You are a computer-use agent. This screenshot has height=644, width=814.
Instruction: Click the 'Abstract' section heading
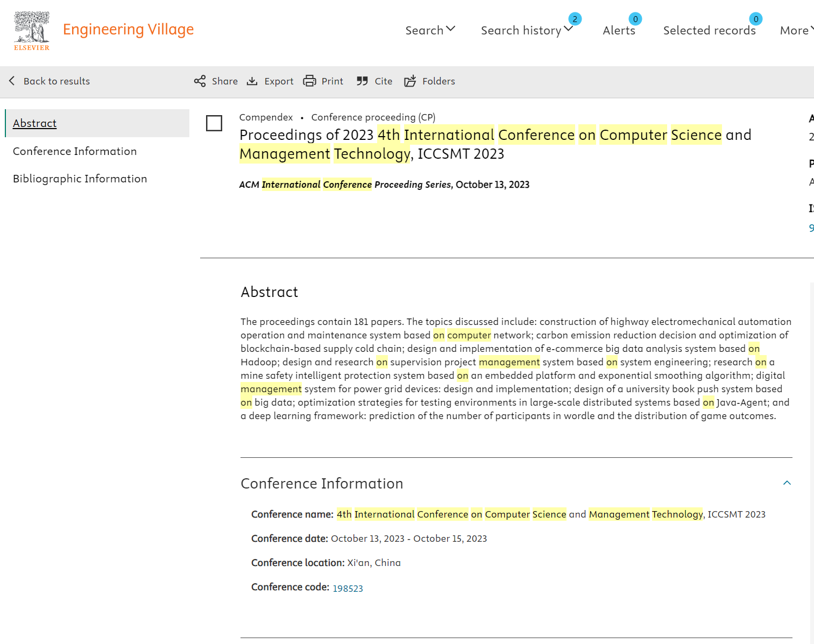point(270,292)
